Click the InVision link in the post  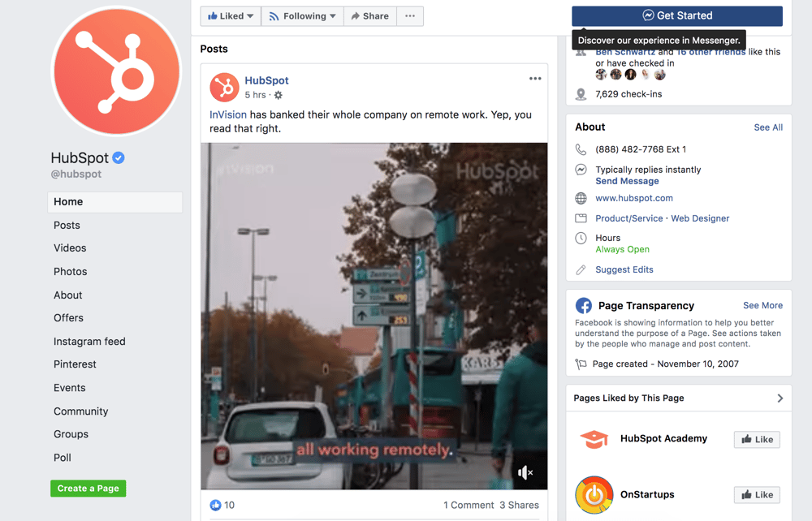(x=228, y=115)
